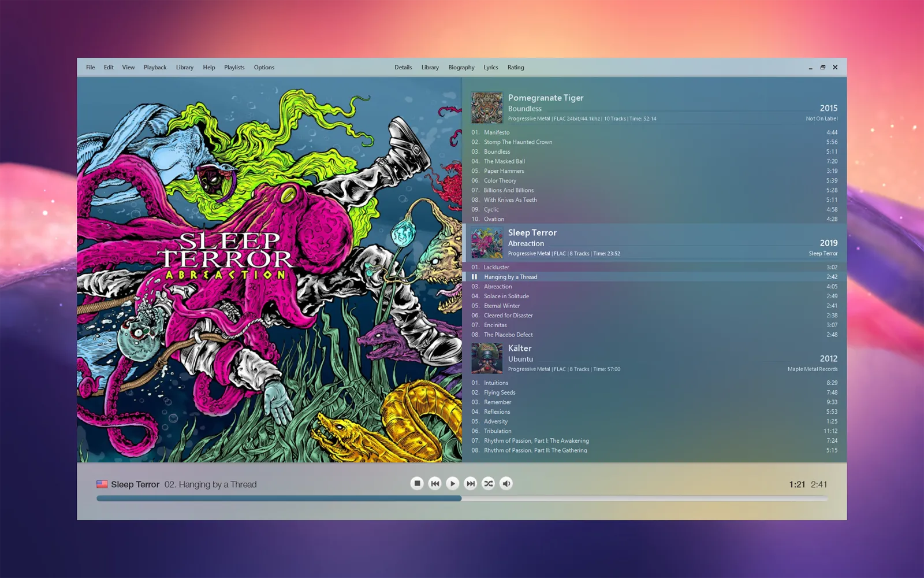Select the track Encinitas

pyautogui.click(x=654, y=325)
